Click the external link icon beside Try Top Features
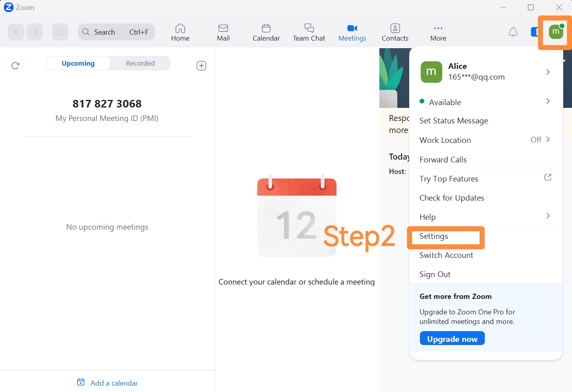The width and height of the screenshot is (572, 392). point(548,177)
